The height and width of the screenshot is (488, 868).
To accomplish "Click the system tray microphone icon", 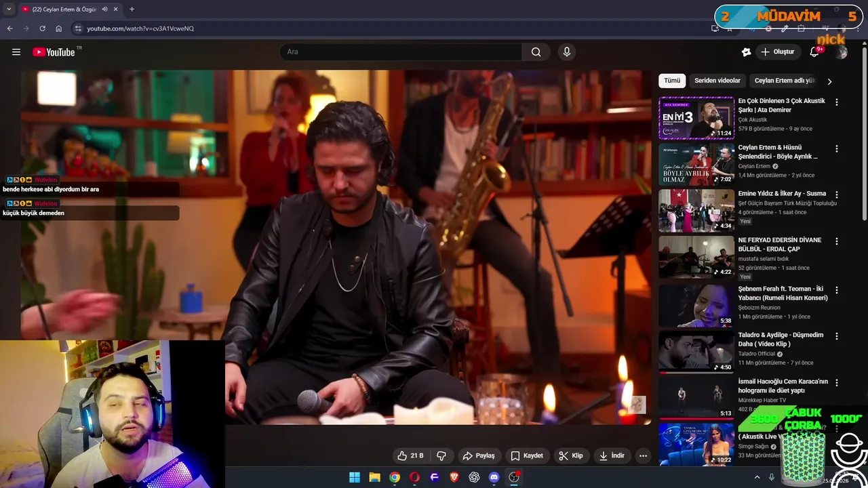I will pyautogui.click(x=771, y=477).
